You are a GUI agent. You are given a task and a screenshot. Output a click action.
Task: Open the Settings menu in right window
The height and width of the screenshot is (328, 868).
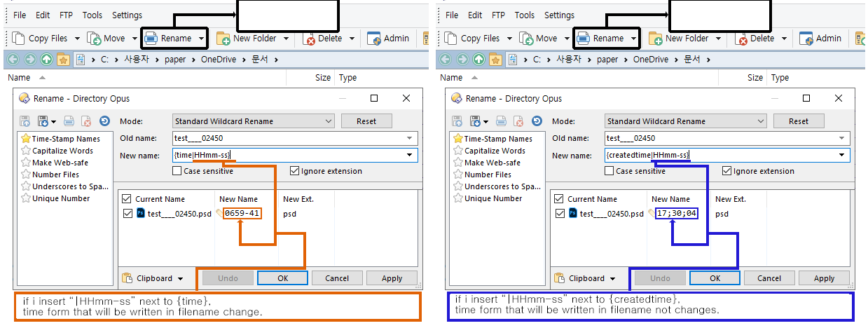pos(559,15)
